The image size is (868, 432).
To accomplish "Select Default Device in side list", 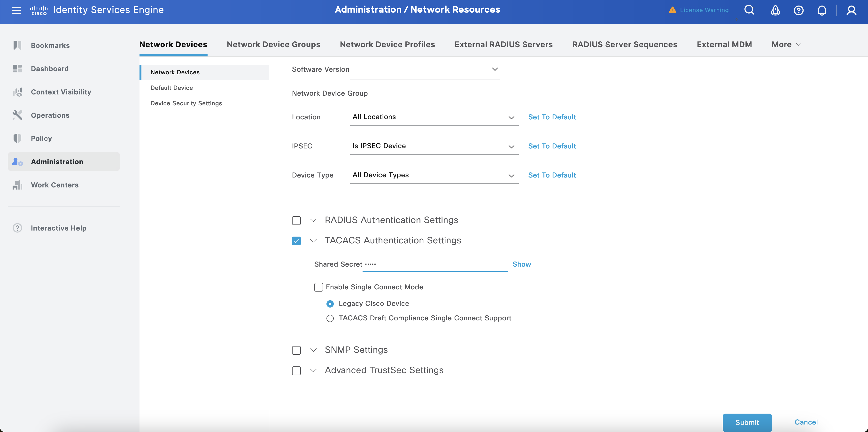I will pyautogui.click(x=171, y=88).
